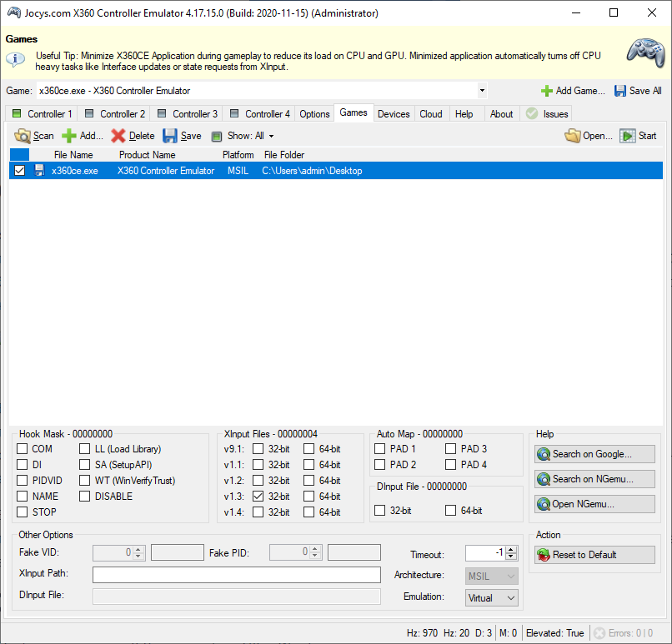The width and height of the screenshot is (672, 644).
Task: Click the green plus Add icon
Action: [x=69, y=136]
